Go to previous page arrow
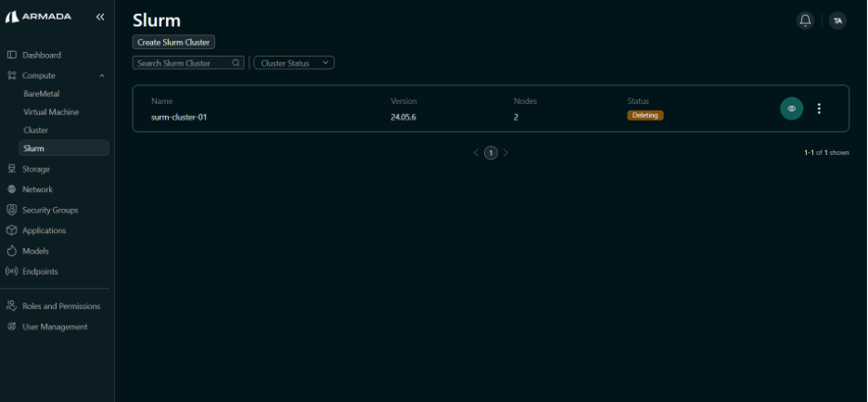 pyautogui.click(x=477, y=152)
